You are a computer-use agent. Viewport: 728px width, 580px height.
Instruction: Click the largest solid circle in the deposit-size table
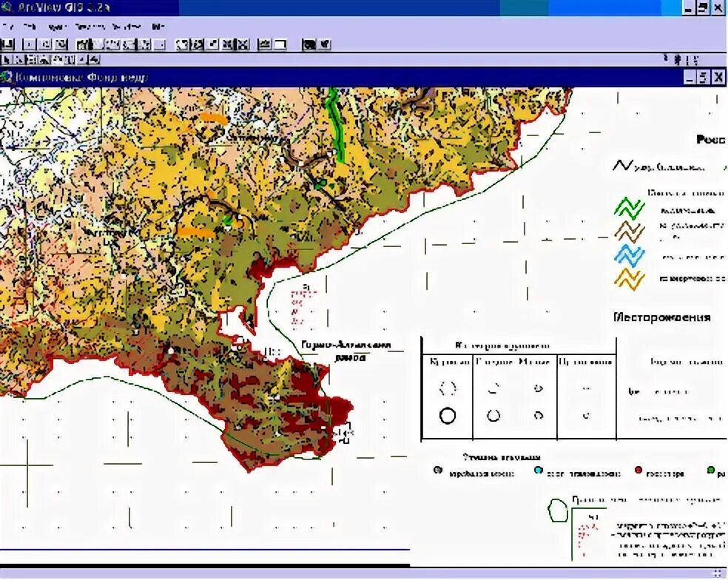point(447,416)
